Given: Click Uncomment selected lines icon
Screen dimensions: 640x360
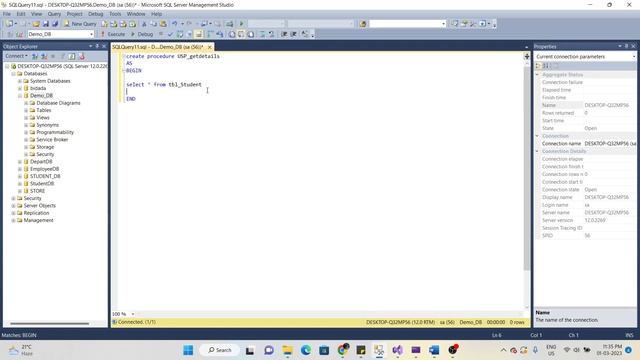Looking at the screenshot, I should pyautogui.click(x=271, y=34).
